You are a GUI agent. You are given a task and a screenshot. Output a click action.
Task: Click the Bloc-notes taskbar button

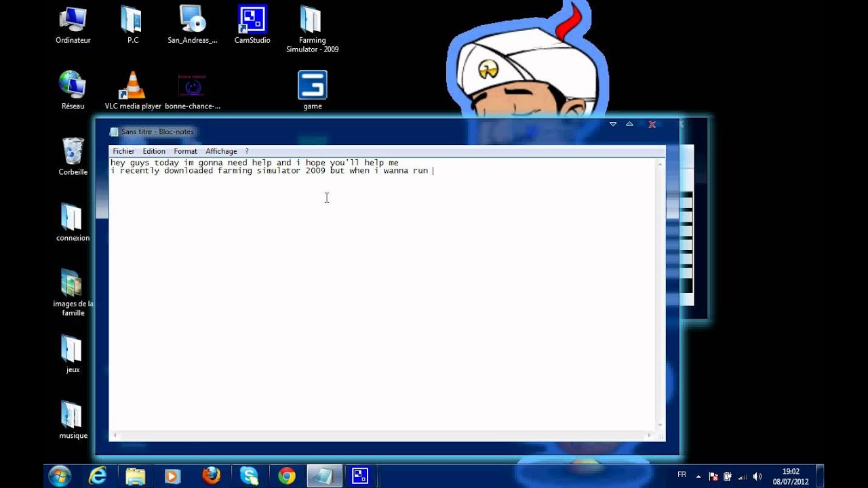[x=324, y=476]
